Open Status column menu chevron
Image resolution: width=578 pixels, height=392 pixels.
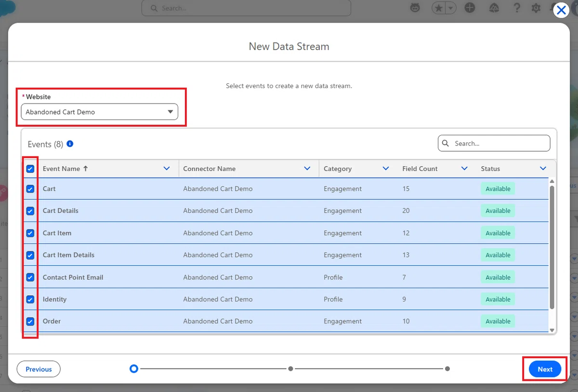pyautogui.click(x=543, y=169)
